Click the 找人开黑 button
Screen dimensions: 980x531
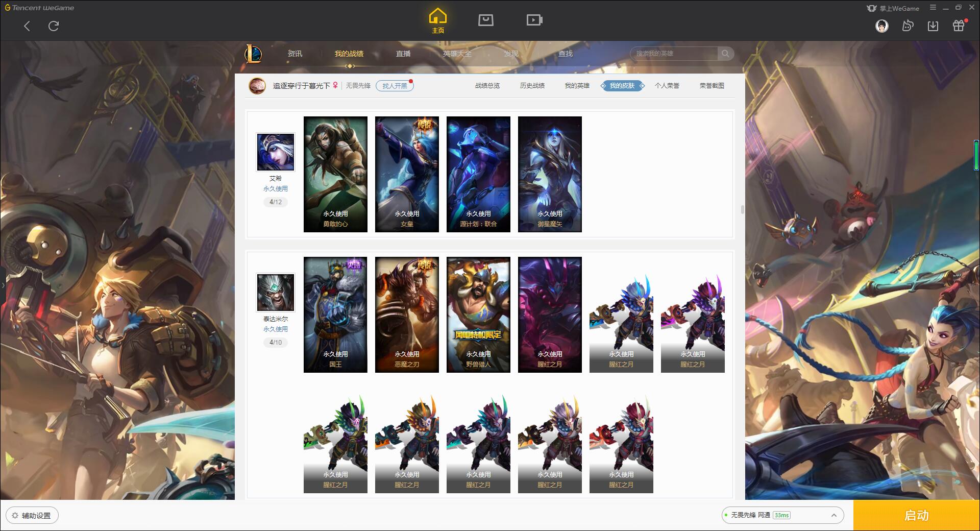[x=395, y=86]
